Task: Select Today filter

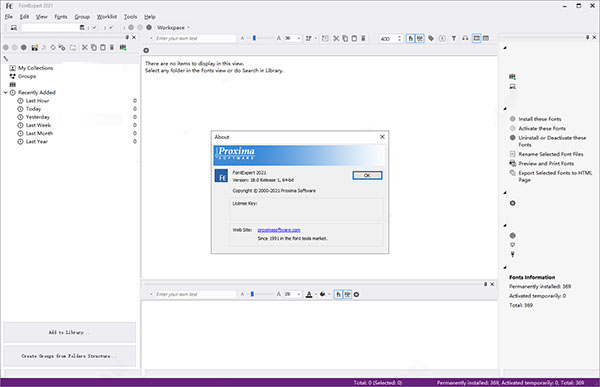Action: click(33, 109)
